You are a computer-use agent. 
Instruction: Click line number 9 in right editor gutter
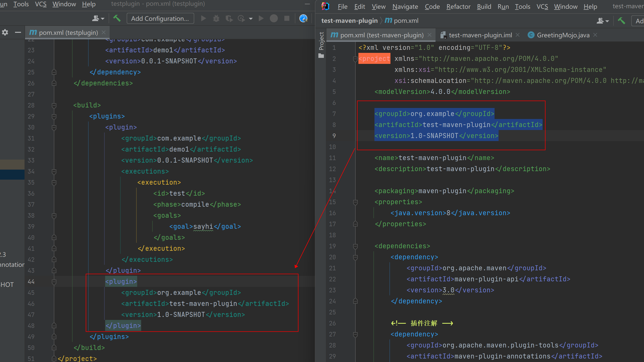334,136
